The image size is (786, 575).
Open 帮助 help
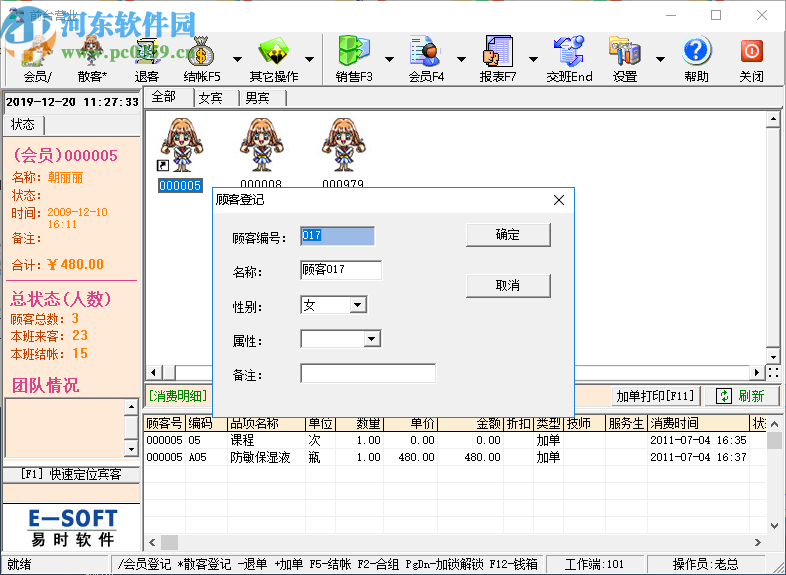[x=696, y=59]
